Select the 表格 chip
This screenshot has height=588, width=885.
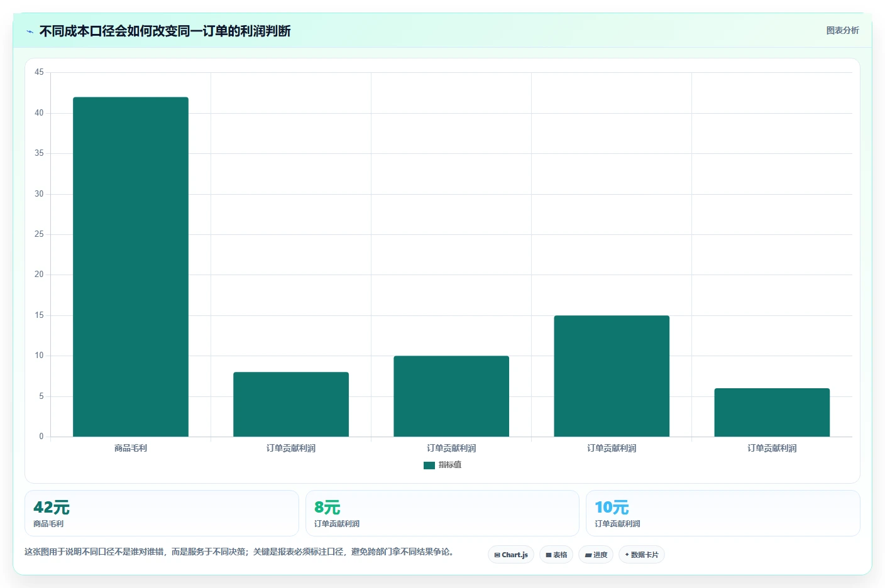coord(556,555)
